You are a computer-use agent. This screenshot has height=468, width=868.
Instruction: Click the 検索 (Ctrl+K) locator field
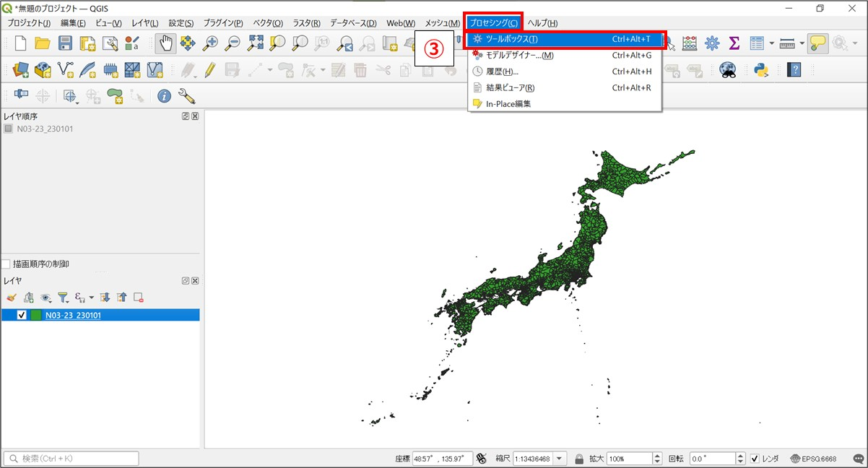pyautogui.click(x=71, y=459)
